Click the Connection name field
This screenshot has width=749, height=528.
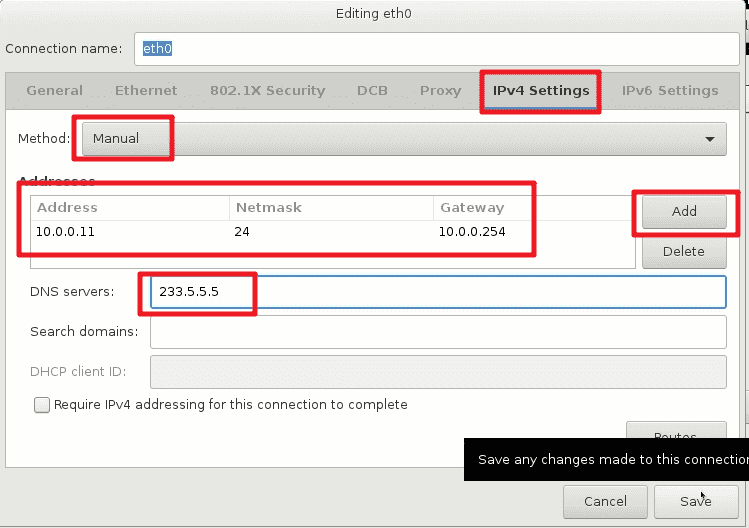coord(437,49)
